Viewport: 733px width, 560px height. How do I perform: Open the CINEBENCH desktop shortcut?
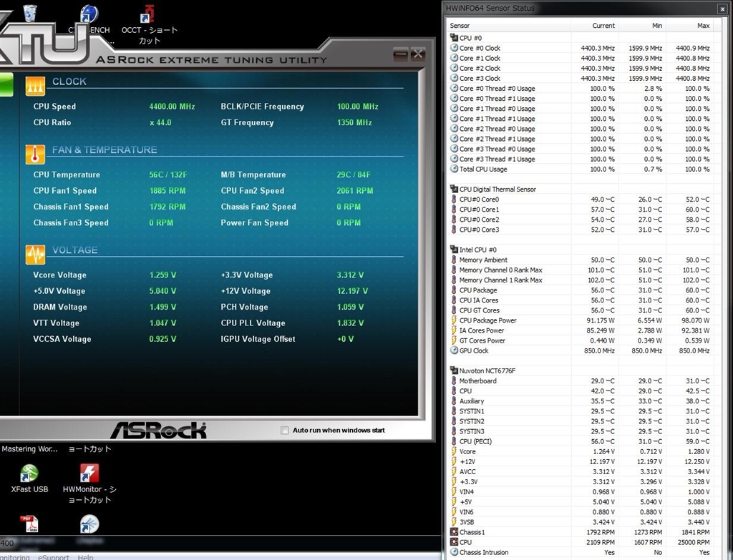click(x=89, y=16)
